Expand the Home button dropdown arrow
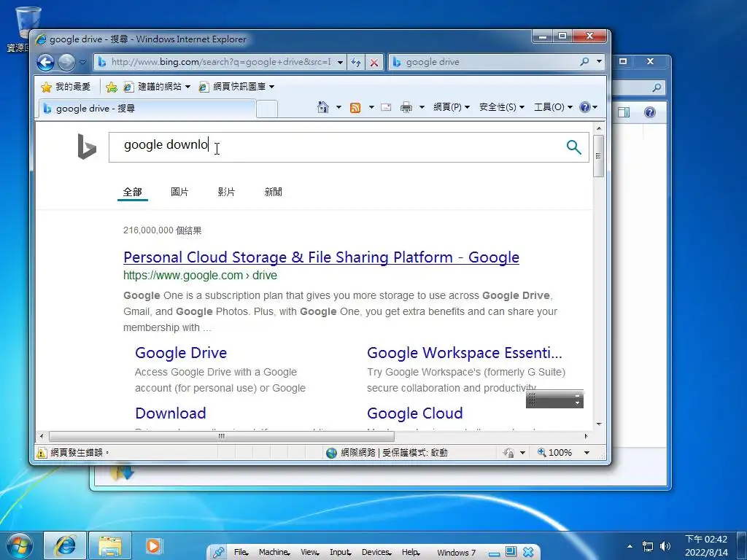Screen dimensions: 747x560 [x=338, y=107]
